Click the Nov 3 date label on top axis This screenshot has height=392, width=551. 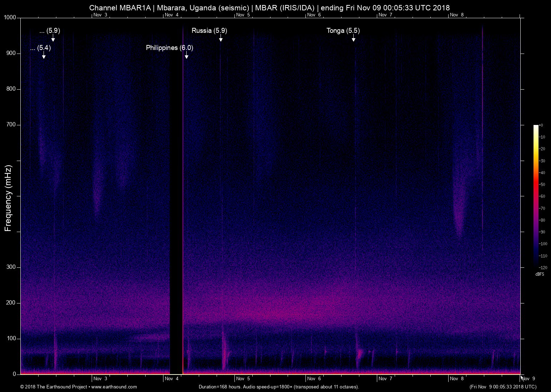100,15
